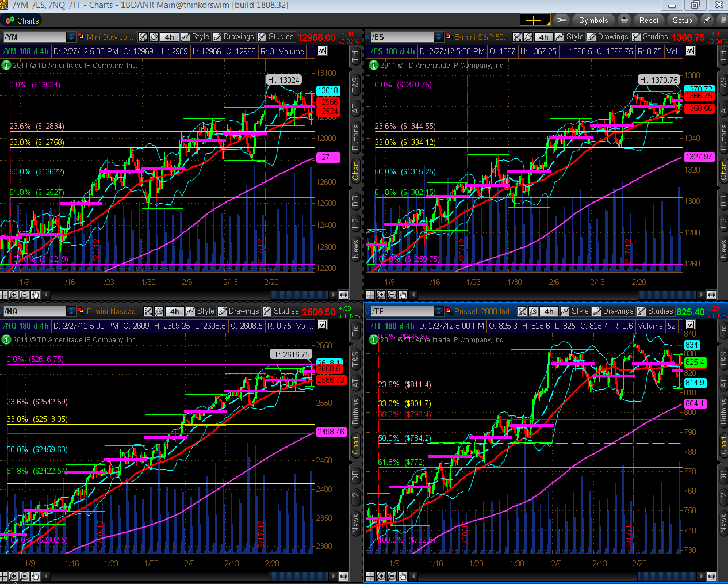Screen dimensions: 728x584
Task: Open the 4h timeframe selector on /YM chart
Action: click(169, 37)
